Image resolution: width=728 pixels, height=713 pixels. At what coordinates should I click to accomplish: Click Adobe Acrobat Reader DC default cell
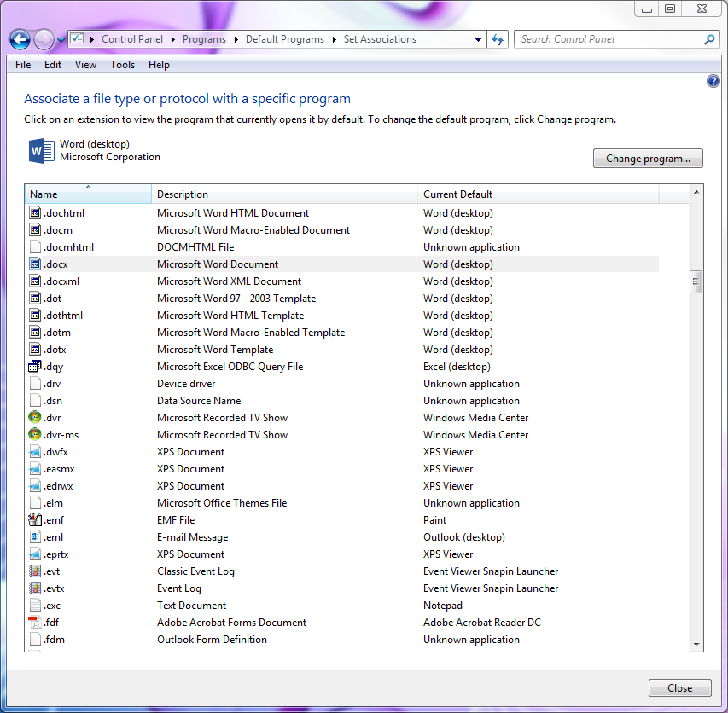point(482,623)
